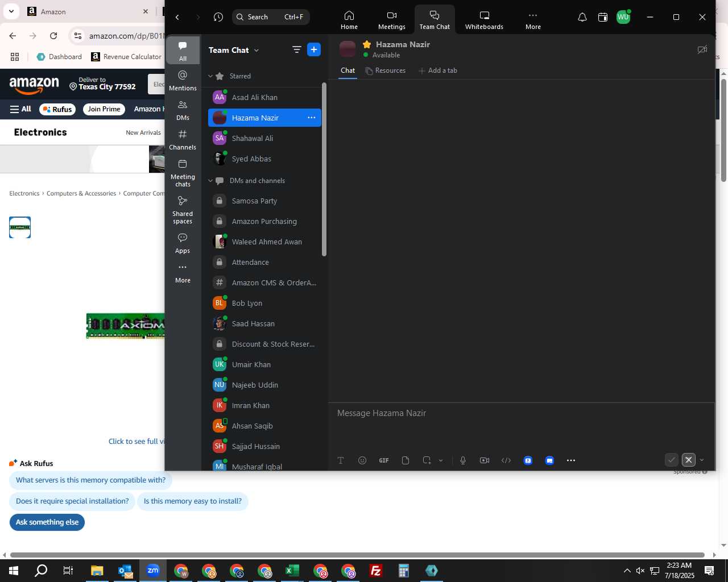The width and height of the screenshot is (728, 582).
Task: Open Zoom notifications bell
Action: (582, 17)
